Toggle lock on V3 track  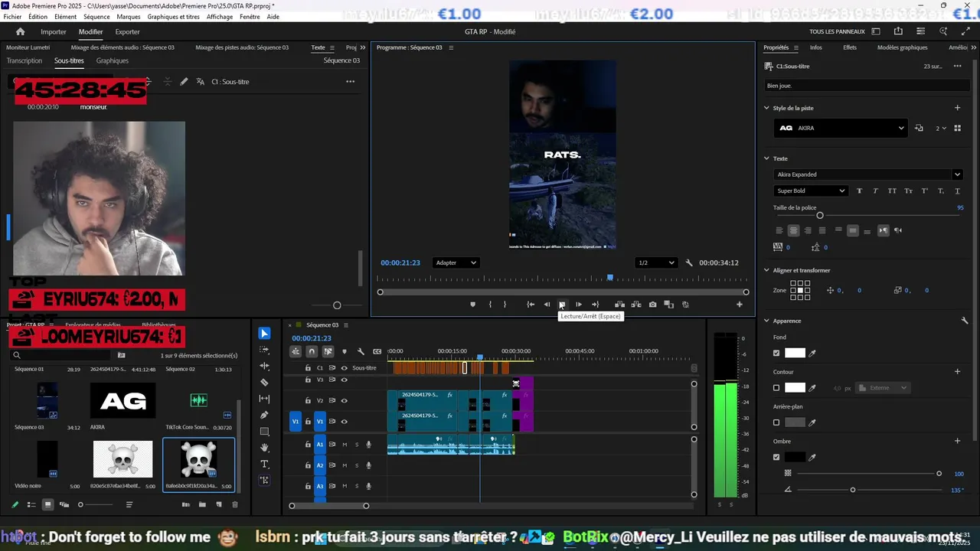(x=308, y=380)
